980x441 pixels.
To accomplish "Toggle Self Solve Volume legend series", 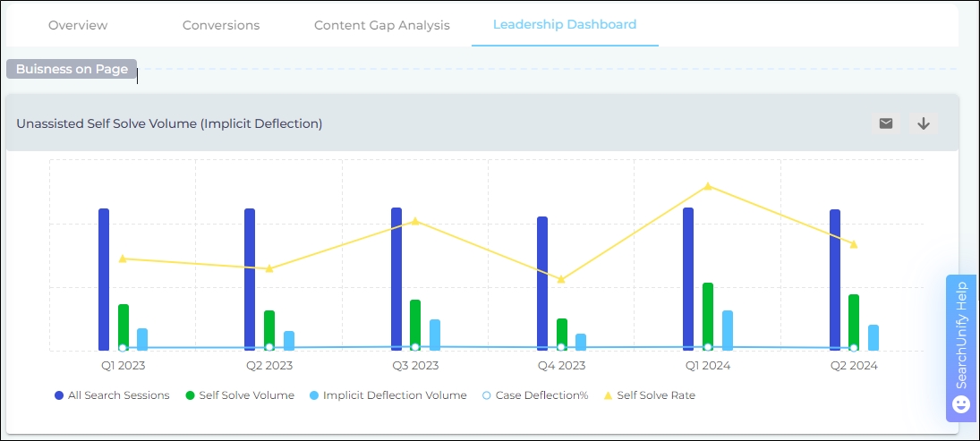I will click(x=240, y=395).
